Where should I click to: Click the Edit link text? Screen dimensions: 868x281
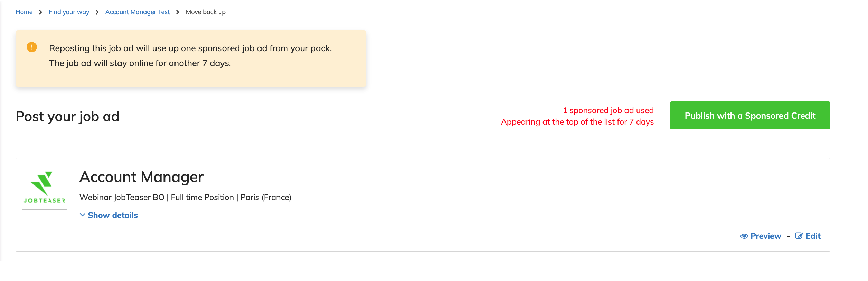813,236
